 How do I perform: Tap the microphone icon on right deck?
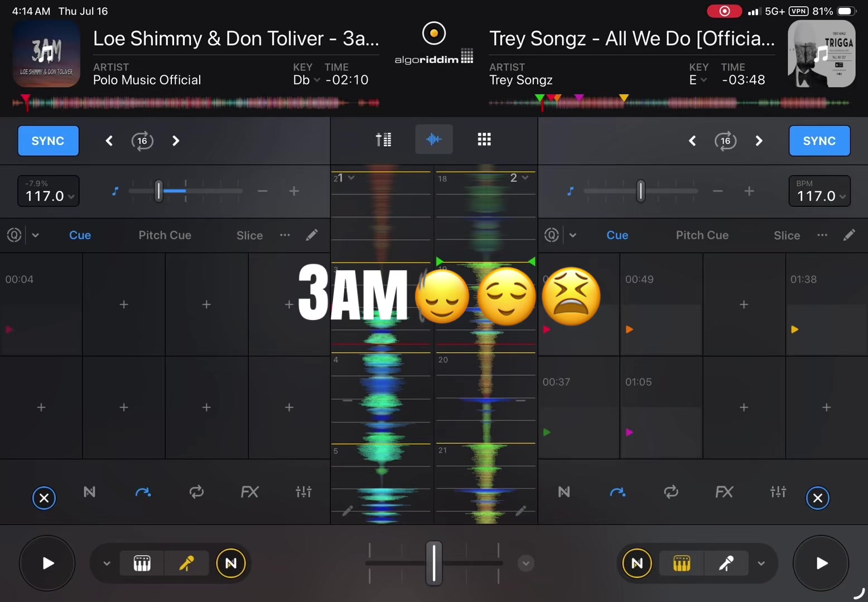726,564
